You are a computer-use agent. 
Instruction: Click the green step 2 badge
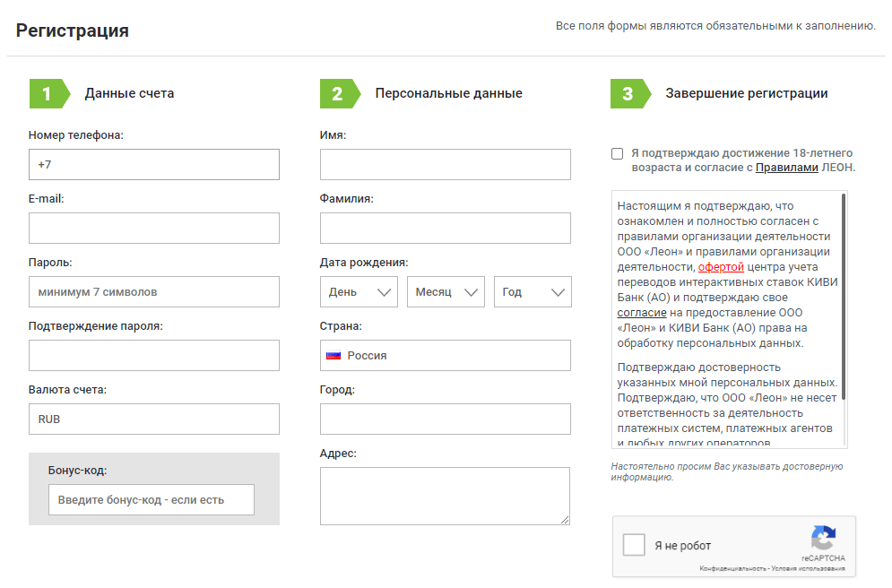[x=339, y=93]
